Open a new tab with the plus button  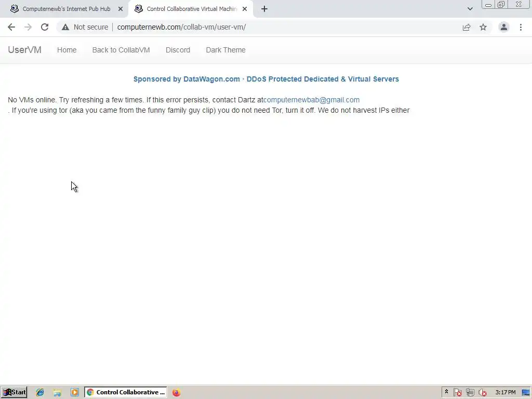click(264, 9)
